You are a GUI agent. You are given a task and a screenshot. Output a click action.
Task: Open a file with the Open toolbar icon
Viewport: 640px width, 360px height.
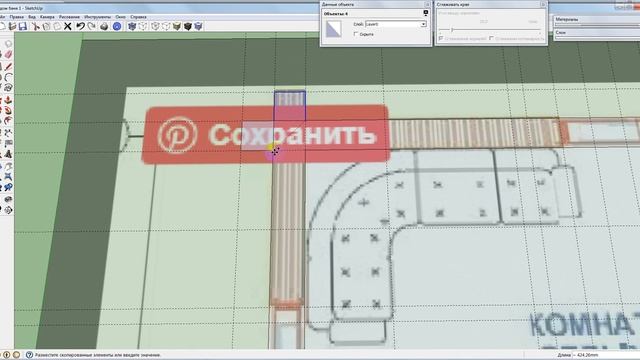point(12,27)
